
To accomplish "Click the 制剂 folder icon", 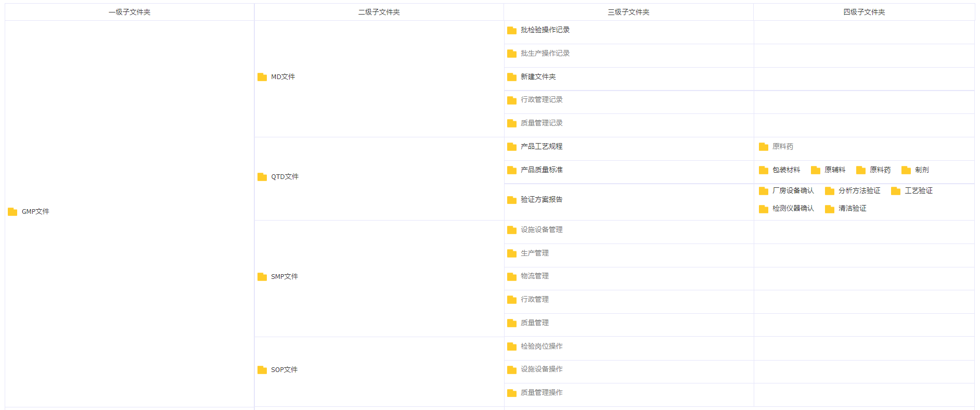I will 906,170.
